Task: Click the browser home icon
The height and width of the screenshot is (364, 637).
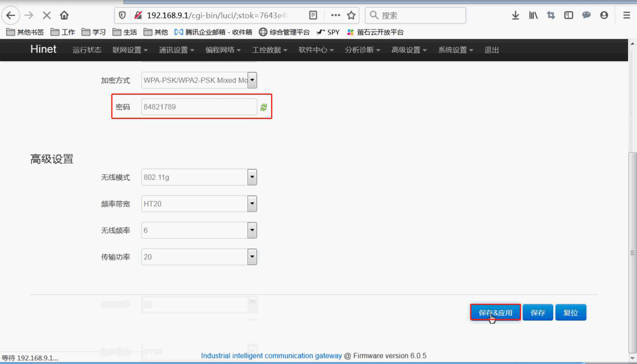Action: pyautogui.click(x=64, y=16)
